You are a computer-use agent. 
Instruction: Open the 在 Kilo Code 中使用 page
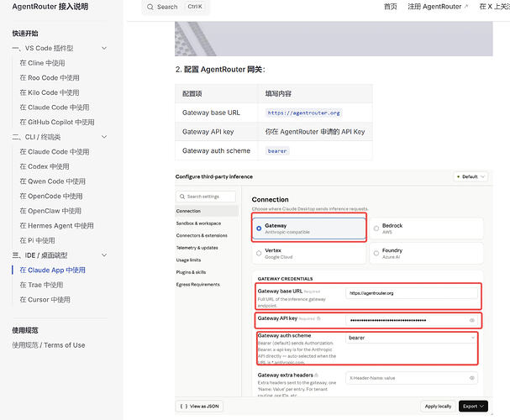(50, 92)
